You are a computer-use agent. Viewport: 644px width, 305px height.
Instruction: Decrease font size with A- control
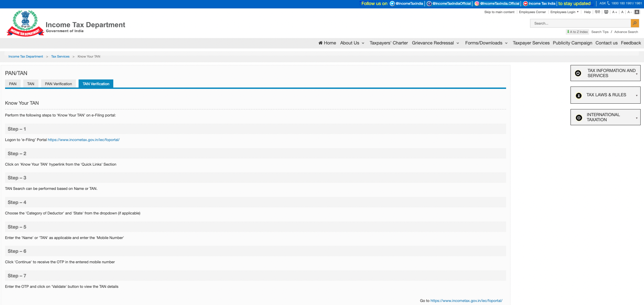coord(630,12)
